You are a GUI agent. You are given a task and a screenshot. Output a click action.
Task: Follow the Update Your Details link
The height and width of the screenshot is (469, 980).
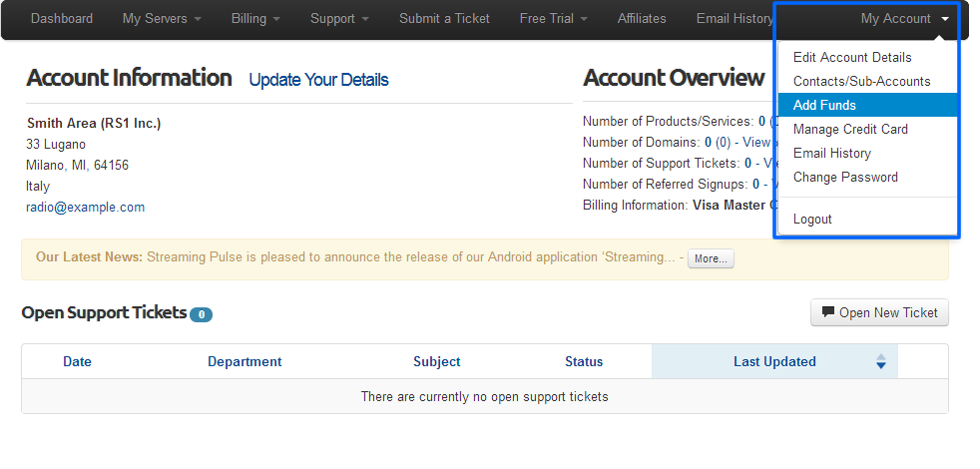318,80
